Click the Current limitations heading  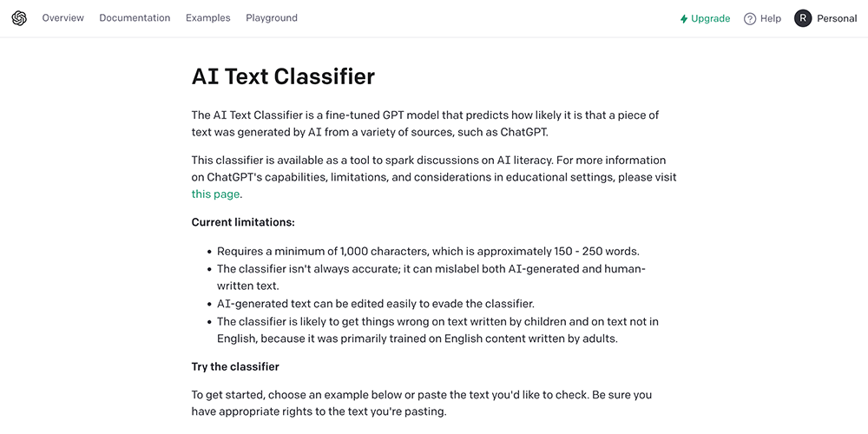243,222
